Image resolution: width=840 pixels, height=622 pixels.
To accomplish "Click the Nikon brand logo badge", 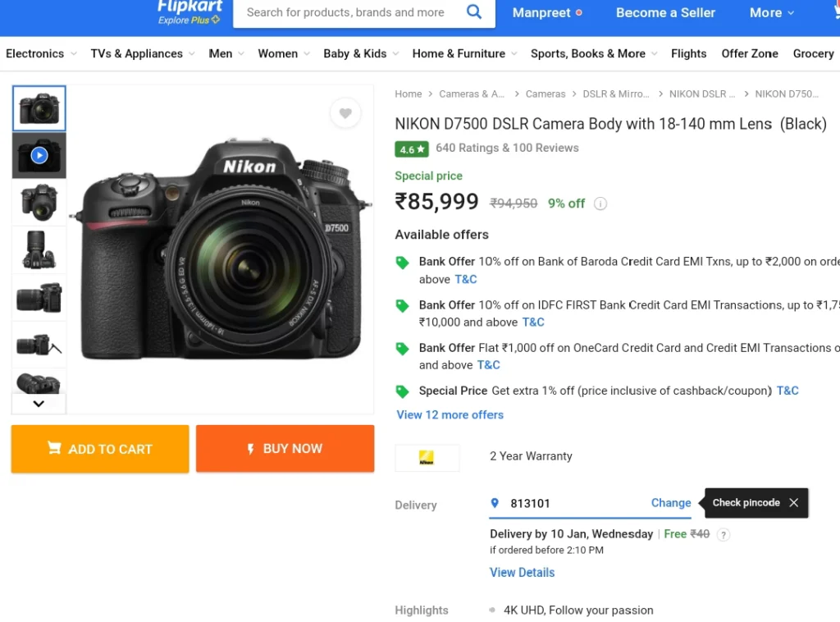I will tap(427, 458).
